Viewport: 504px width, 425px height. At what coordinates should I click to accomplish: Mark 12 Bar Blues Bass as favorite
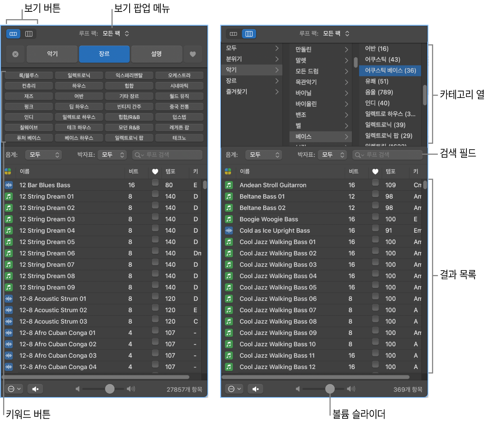[155, 183]
